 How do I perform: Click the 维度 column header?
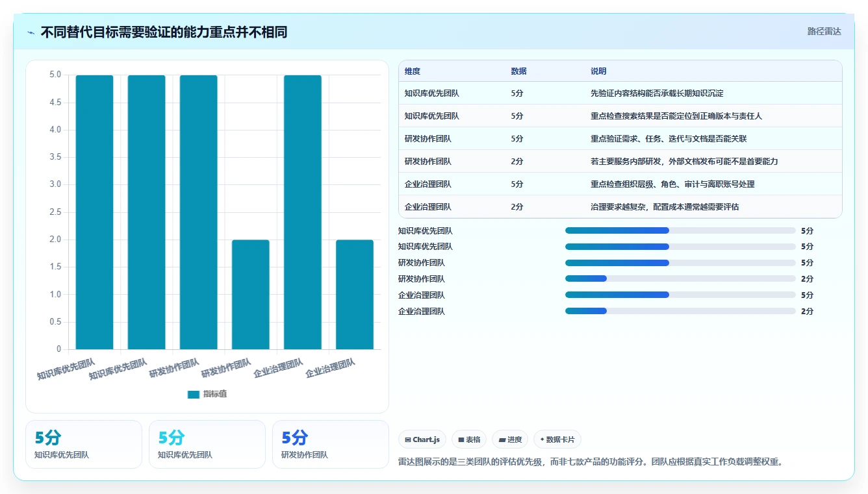(x=413, y=71)
